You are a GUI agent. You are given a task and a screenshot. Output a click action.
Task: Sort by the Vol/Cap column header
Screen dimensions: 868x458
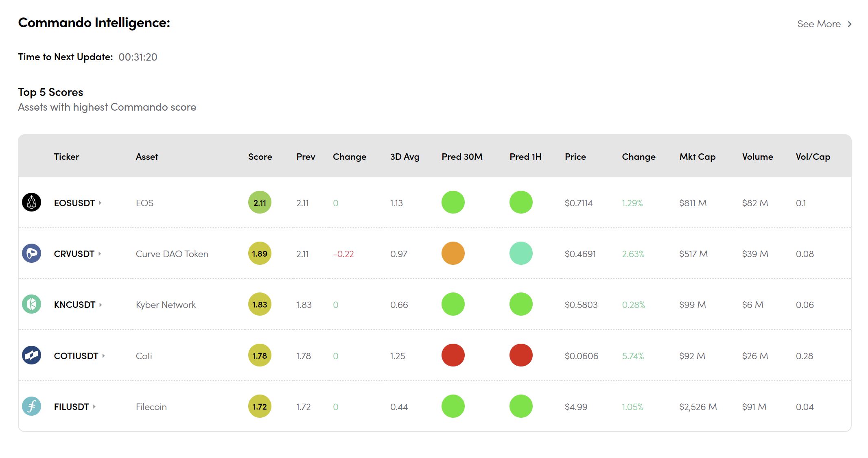point(813,157)
